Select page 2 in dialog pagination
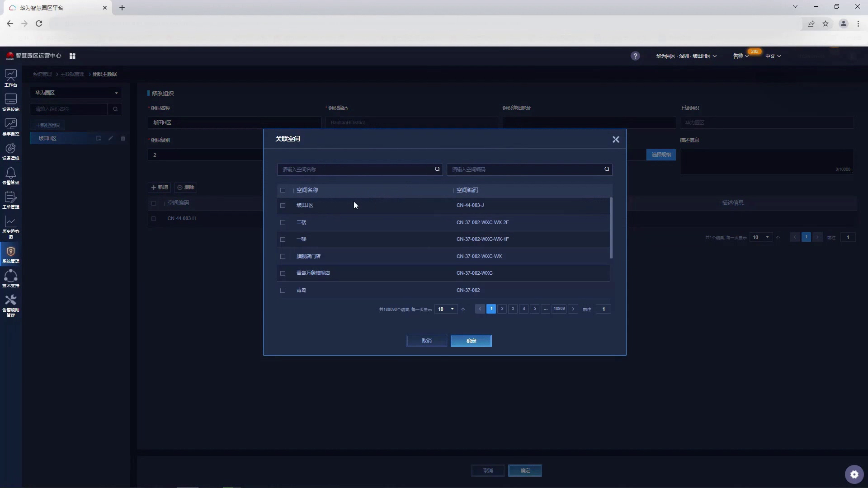The height and width of the screenshot is (488, 868). click(x=502, y=309)
